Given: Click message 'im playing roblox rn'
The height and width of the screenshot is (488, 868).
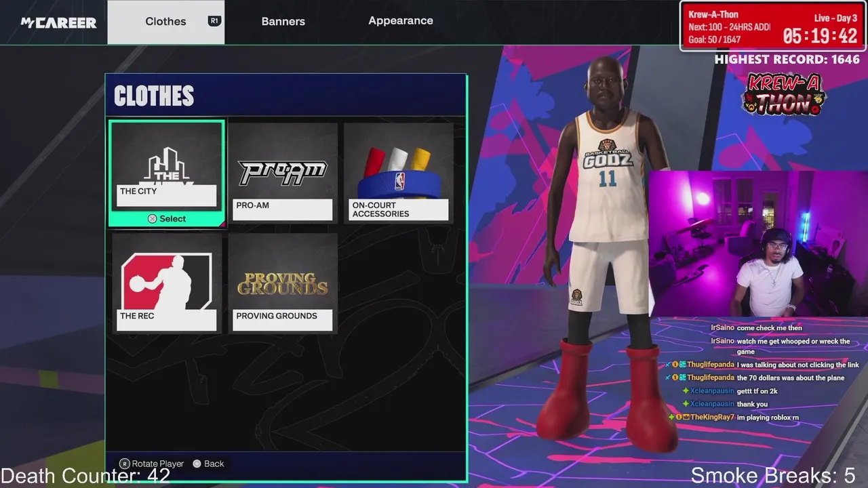Looking at the screenshot, I should point(768,418).
